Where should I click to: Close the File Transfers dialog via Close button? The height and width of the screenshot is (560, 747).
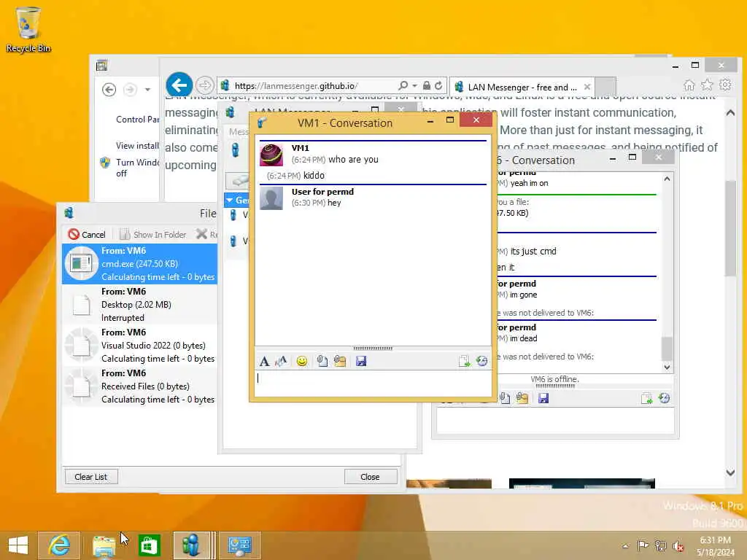pos(370,477)
